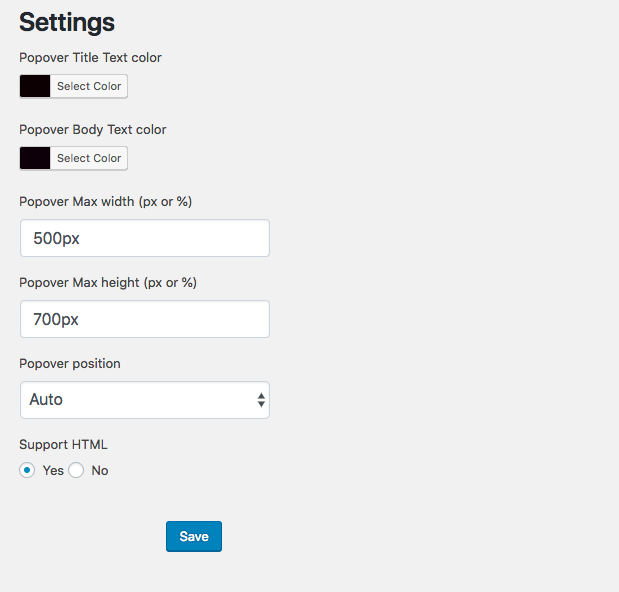Save the popover settings
The width and height of the screenshot is (619, 592).
pyautogui.click(x=193, y=537)
